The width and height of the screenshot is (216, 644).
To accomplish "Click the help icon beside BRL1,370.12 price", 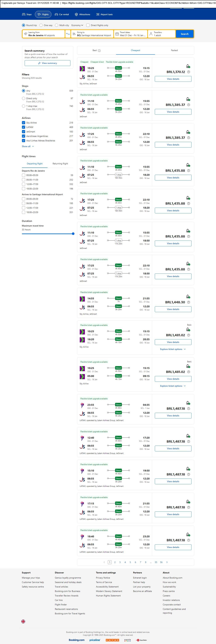I will click(x=189, y=72).
